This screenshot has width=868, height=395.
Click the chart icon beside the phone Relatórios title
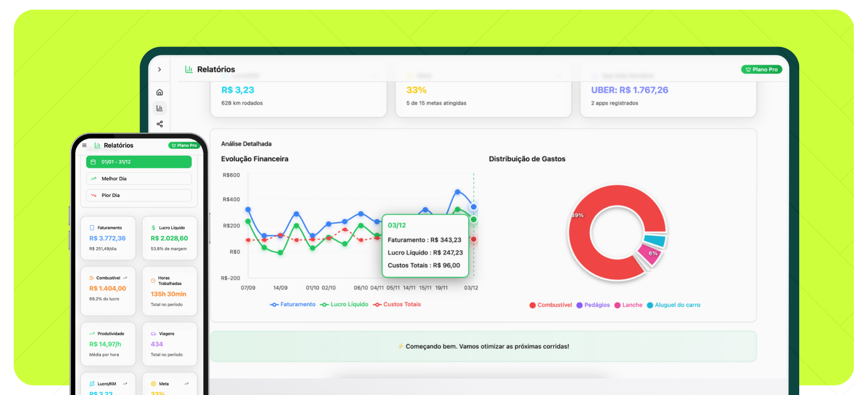pyautogui.click(x=97, y=145)
